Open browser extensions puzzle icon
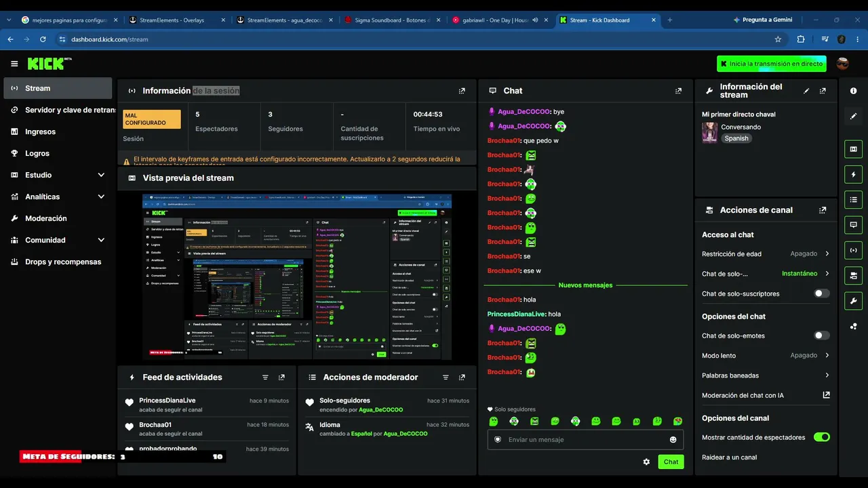868x488 pixels. [x=801, y=39]
